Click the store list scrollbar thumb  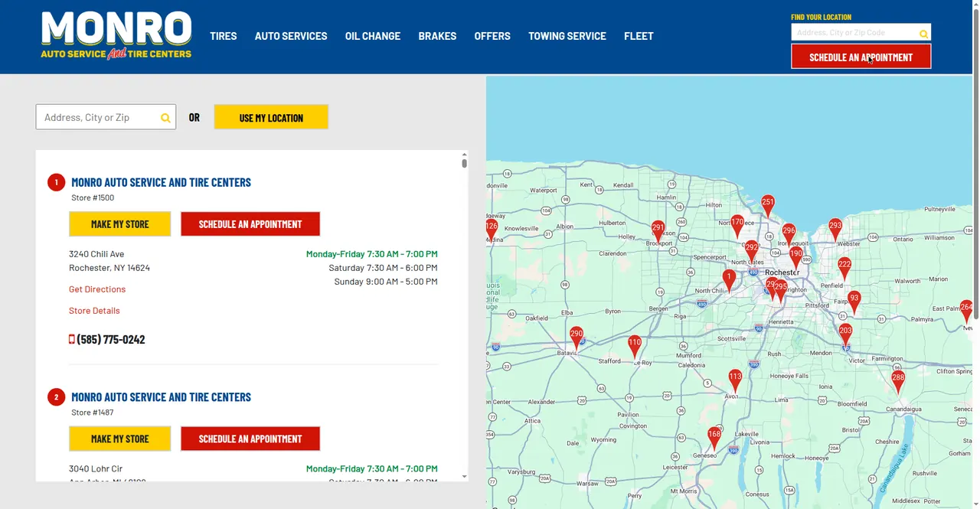click(464, 163)
